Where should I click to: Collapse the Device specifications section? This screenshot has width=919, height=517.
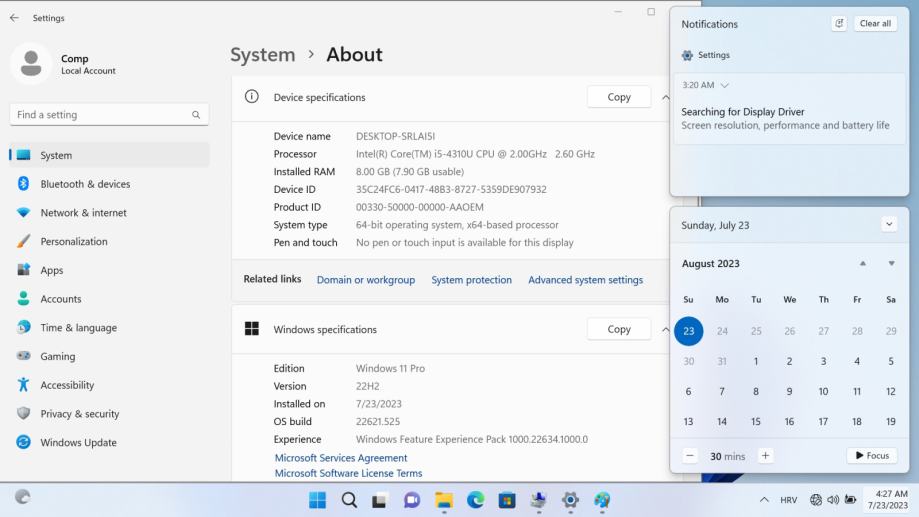click(x=665, y=97)
